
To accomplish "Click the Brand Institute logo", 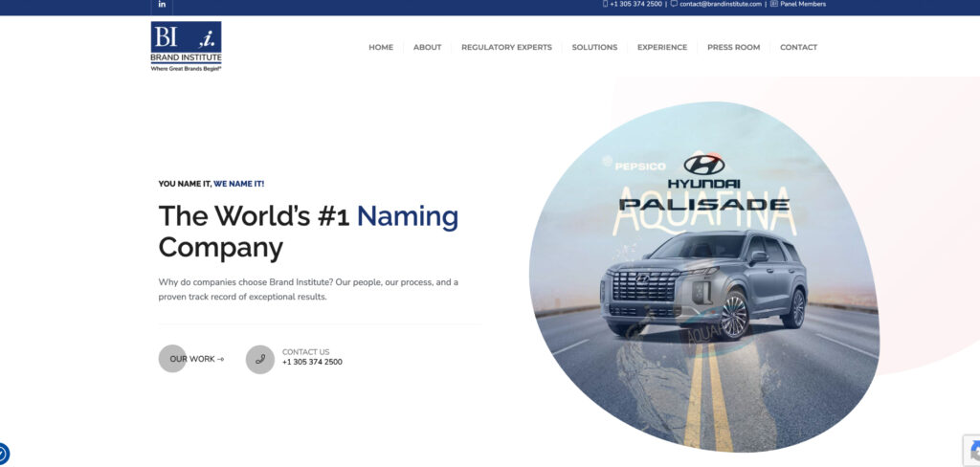I will (187, 46).
